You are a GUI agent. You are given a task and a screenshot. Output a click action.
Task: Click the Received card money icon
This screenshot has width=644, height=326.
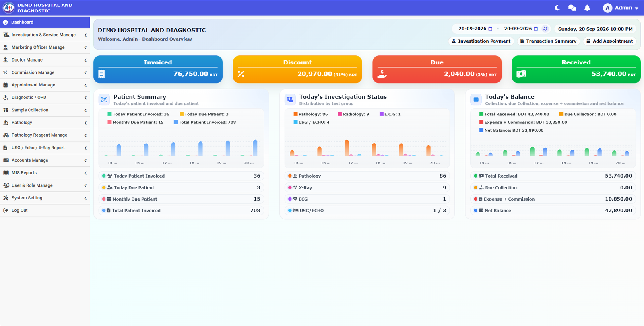click(x=521, y=74)
